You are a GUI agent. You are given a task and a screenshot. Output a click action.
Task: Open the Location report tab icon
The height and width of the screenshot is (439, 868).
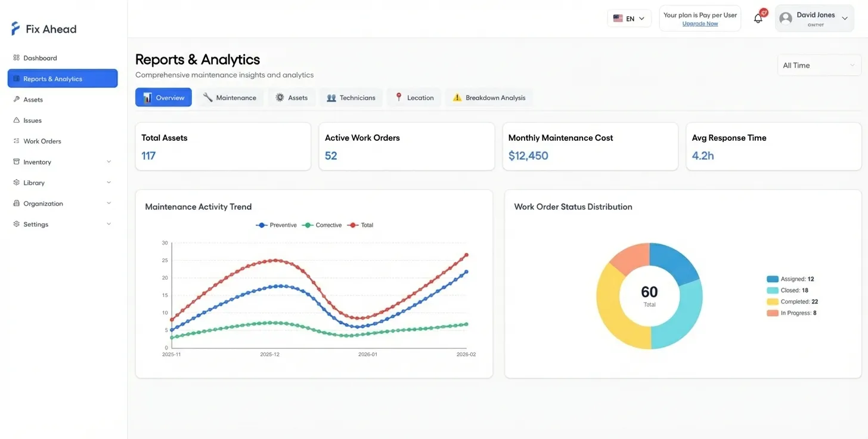(x=399, y=97)
